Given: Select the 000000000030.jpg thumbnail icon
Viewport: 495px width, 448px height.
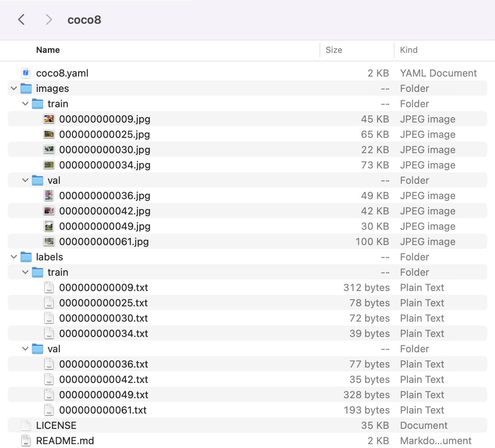Looking at the screenshot, I should (x=49, y=150).
